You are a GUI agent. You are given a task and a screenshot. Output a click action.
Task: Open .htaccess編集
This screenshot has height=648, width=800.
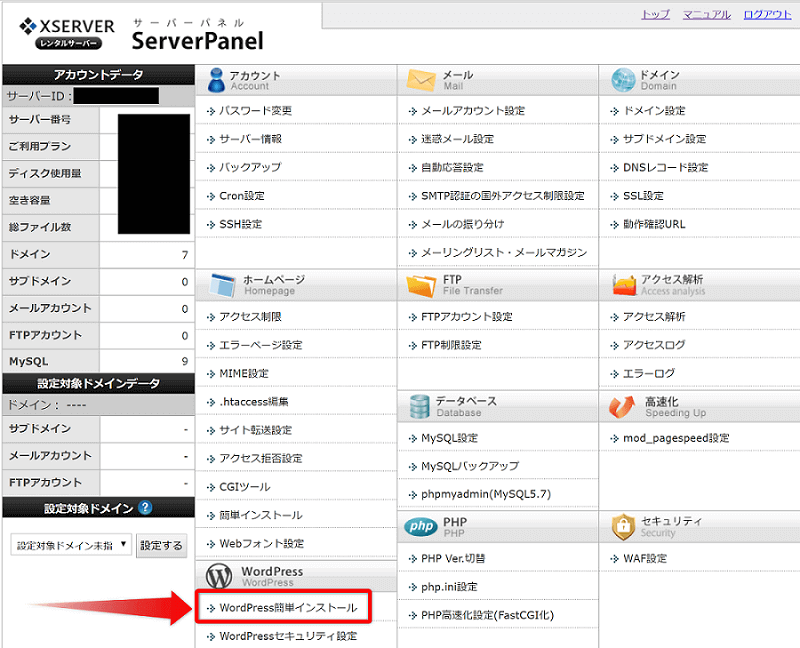click(x=254, y=402)
